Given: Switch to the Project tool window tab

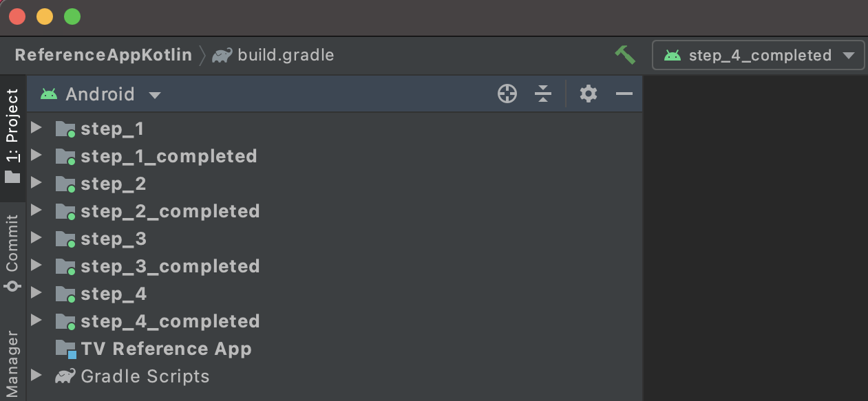Looking at the screenshot, I should [x=12, y=134].
